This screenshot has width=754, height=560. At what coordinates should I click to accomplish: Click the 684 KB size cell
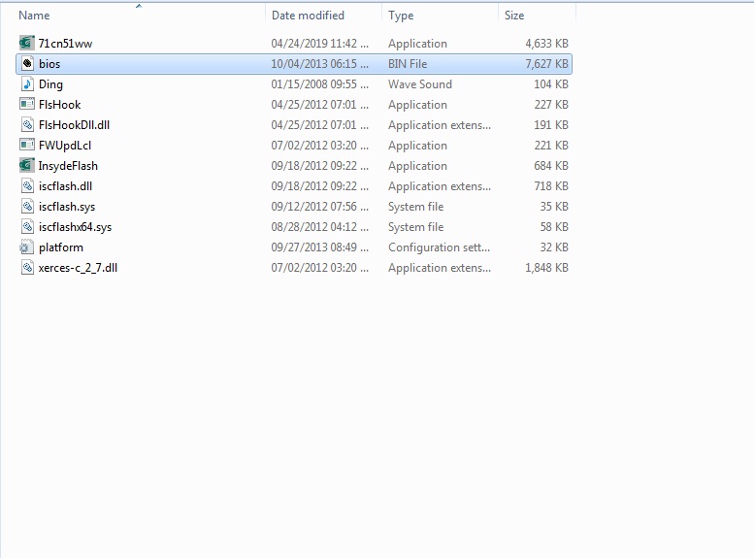pos(551,166)
